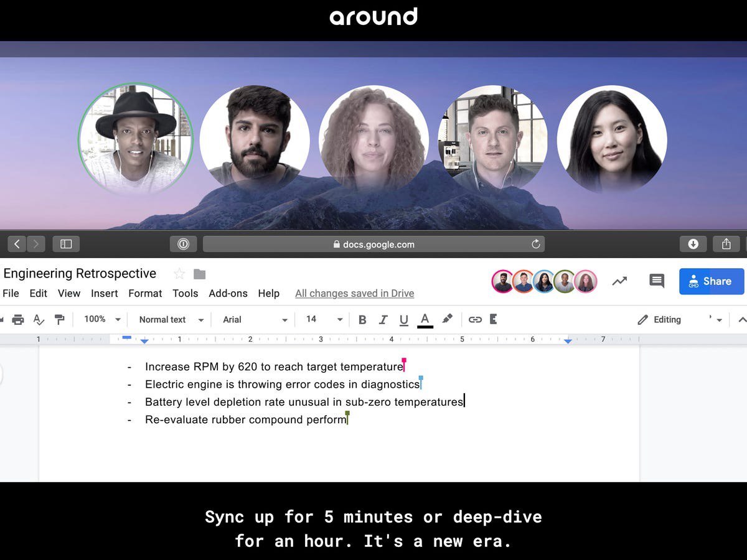
Task: Open the File menu
Action: point(11,293)
